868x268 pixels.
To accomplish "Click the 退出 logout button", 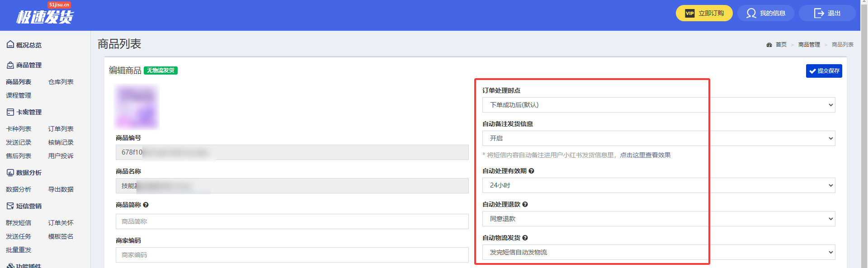I will click(x=827, y=13).
